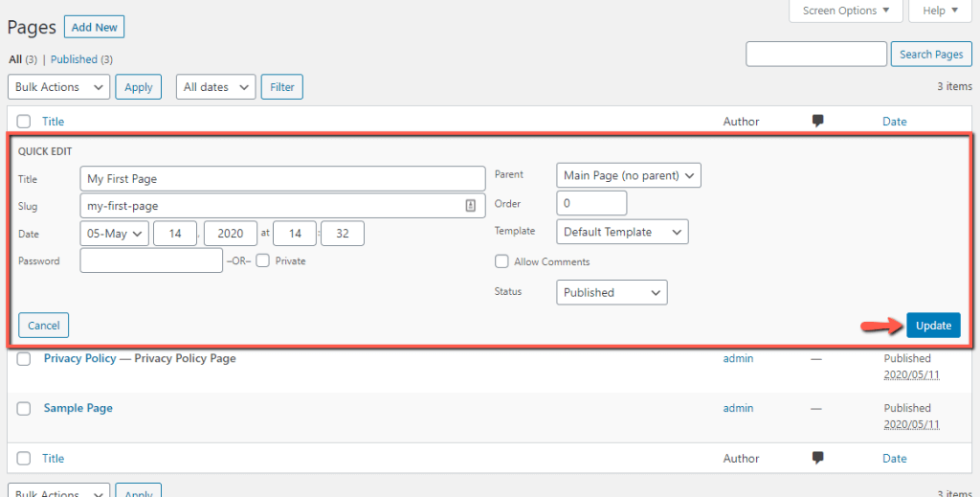Click the comments bubble icon in top header
980x497 pixels.
click(x=817, y=122)
